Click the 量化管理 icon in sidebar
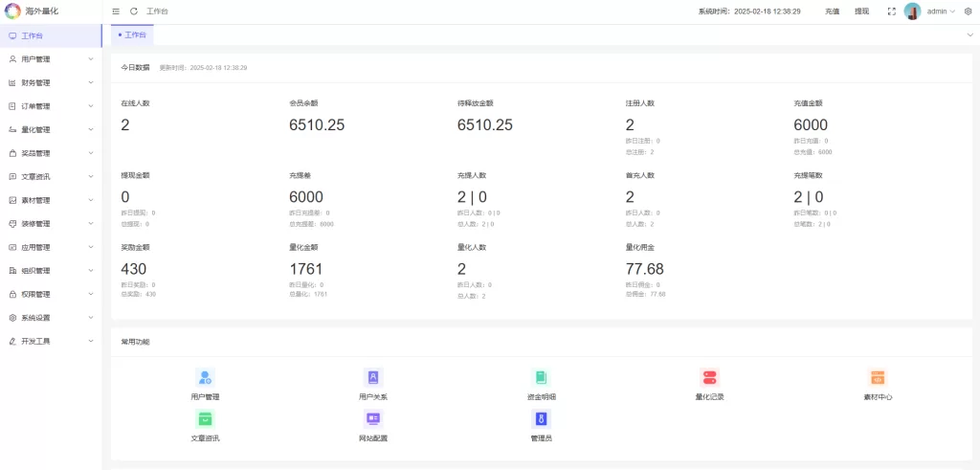The image size is (980, 470). [x=12, y=129]
